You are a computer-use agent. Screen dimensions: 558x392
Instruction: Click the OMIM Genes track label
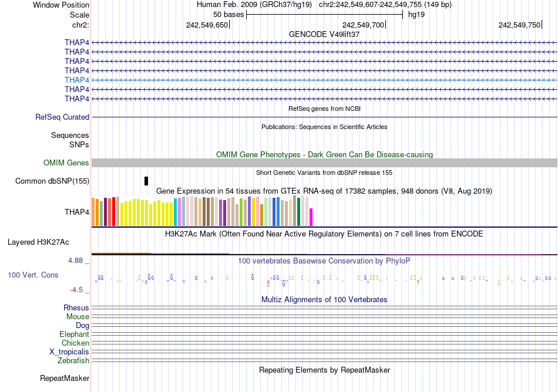(x=66, y=163)
